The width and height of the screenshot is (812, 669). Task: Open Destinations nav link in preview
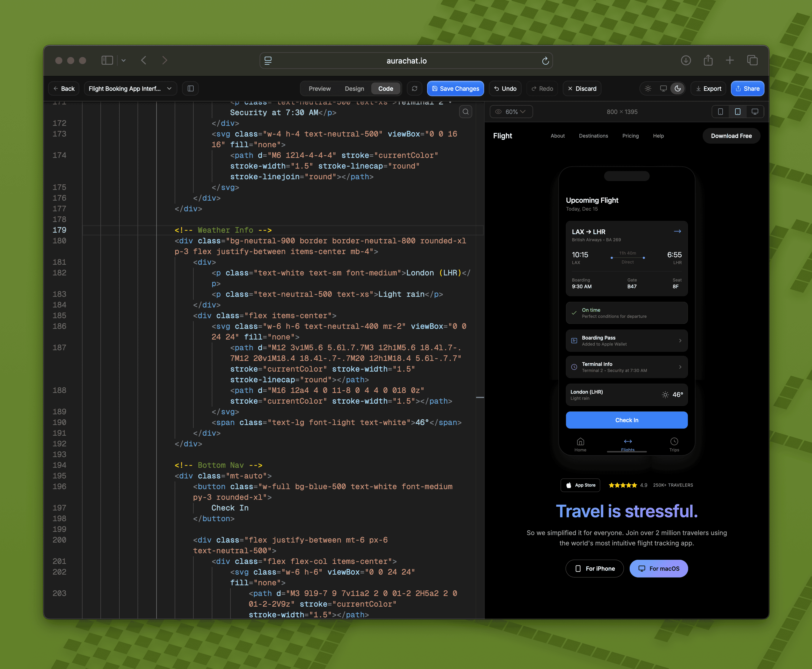coord(593,136)
